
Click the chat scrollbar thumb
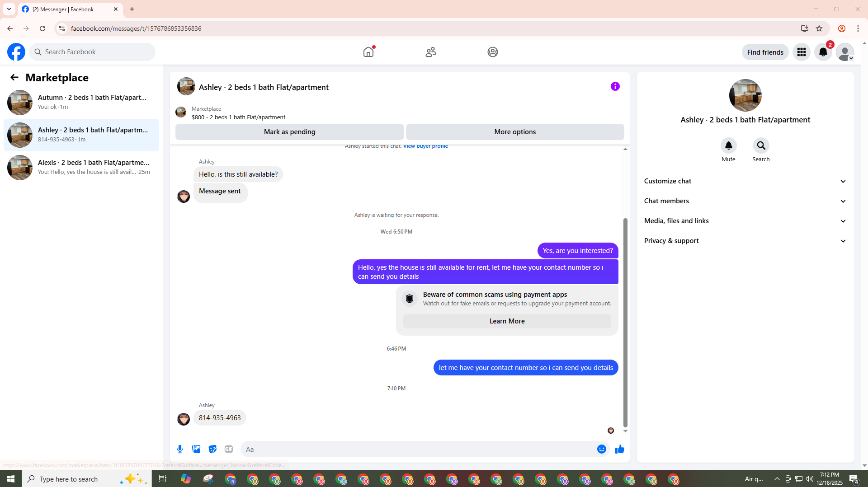pos(625,322)
